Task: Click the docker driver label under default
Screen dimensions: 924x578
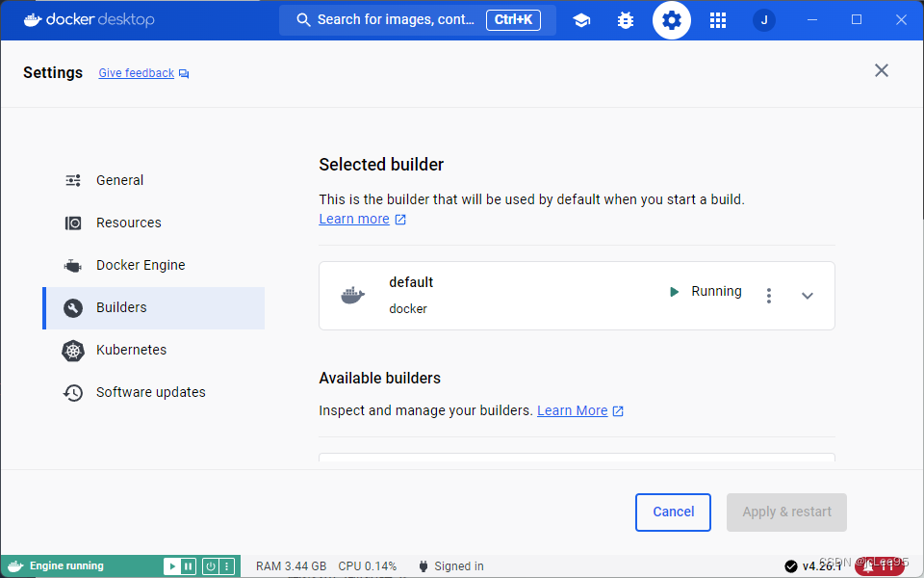Action: (x=408, y=309)
